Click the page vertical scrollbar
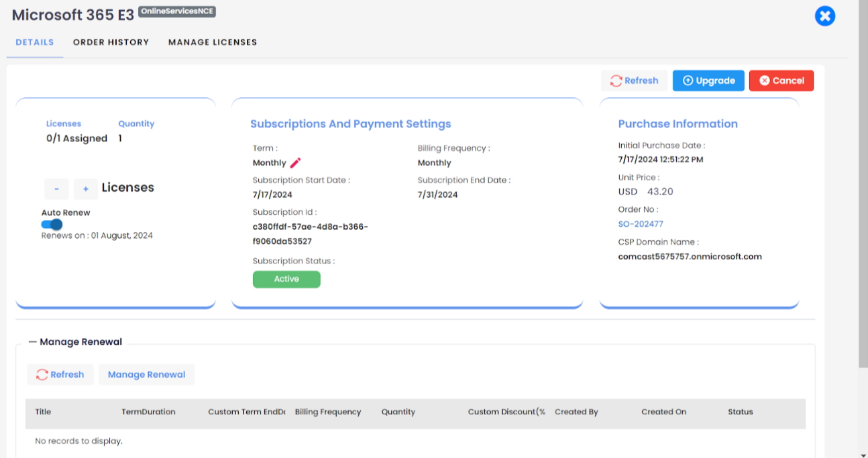 pyautogui.click(x=863, y=184)
